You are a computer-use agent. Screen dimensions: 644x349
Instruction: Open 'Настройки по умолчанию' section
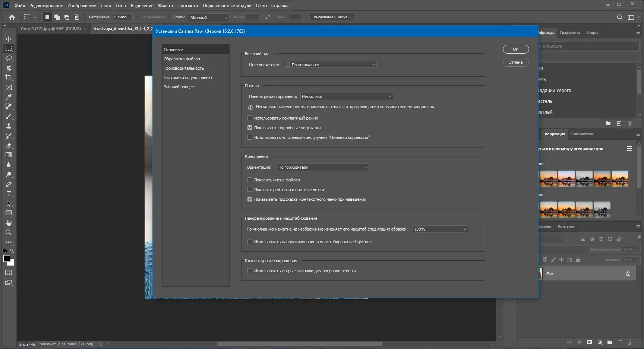196,77
